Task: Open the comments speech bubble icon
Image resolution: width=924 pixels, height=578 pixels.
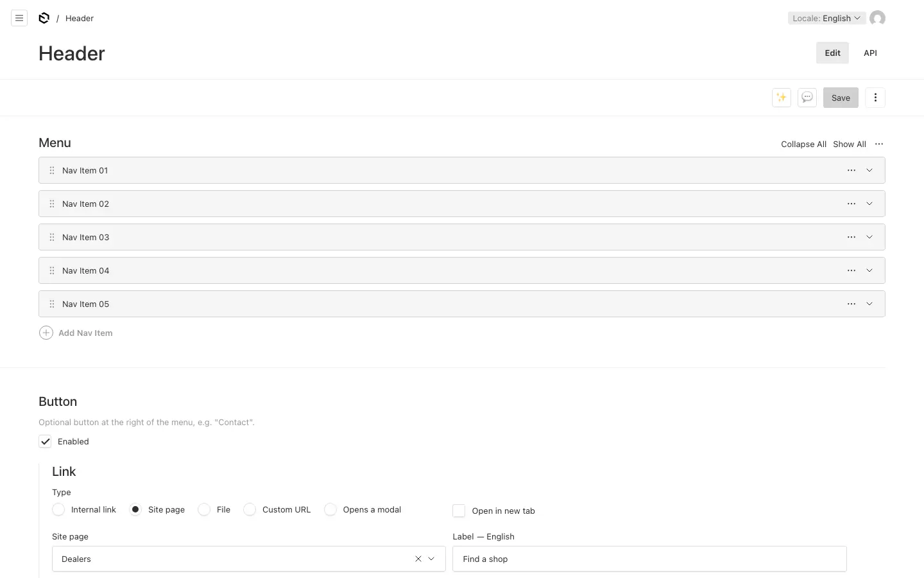Action: click(x=807, y=98)
